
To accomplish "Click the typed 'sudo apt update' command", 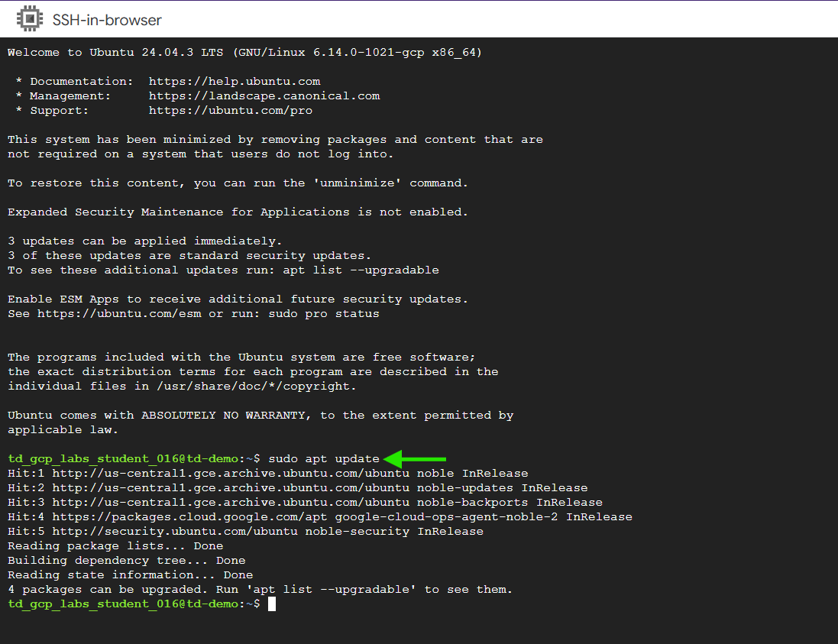I will coord(324,458).
